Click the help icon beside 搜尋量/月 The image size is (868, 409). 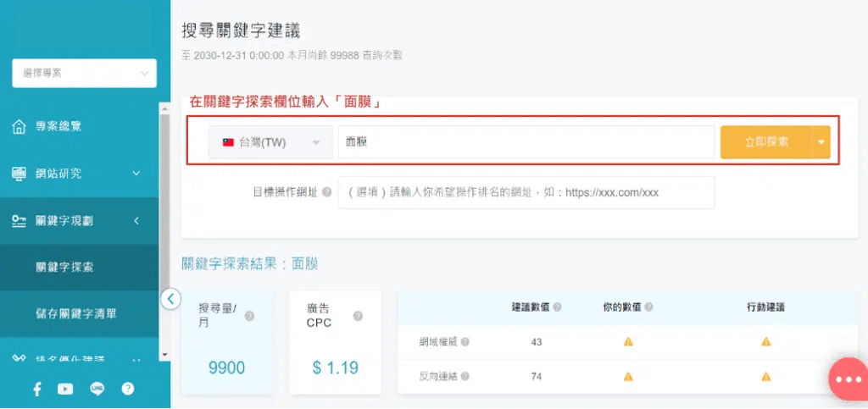[250, 316]
